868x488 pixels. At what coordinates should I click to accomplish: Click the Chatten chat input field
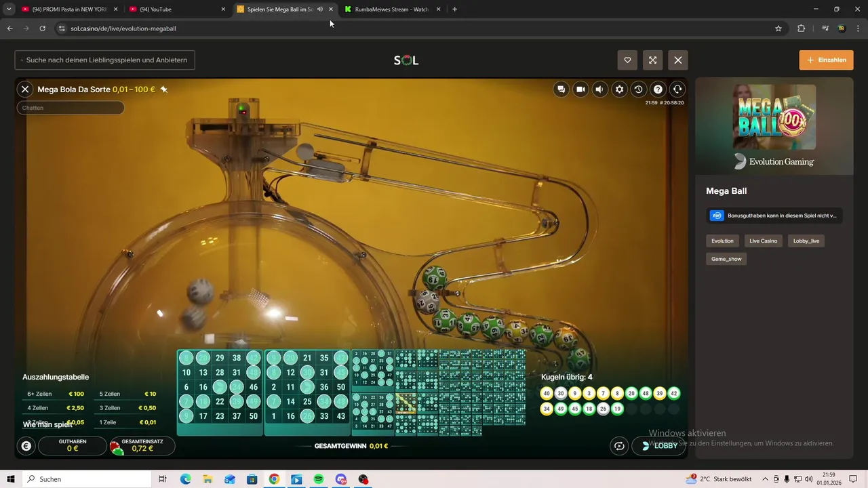[71, 108]
